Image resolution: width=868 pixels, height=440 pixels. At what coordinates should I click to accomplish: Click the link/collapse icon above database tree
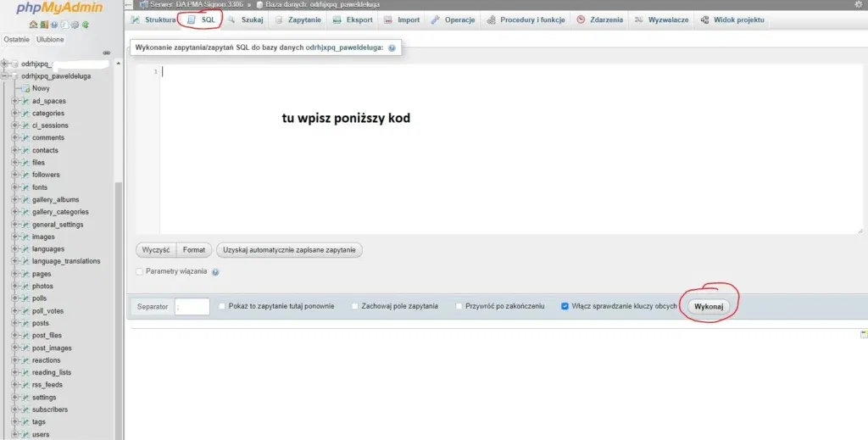coord(106,53)
